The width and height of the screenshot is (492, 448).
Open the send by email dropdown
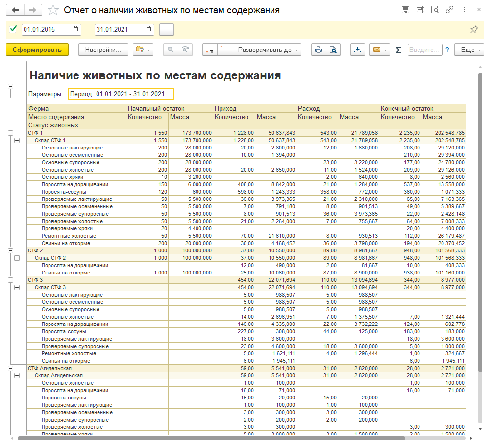pyautogui.click(x=379, y=50)
